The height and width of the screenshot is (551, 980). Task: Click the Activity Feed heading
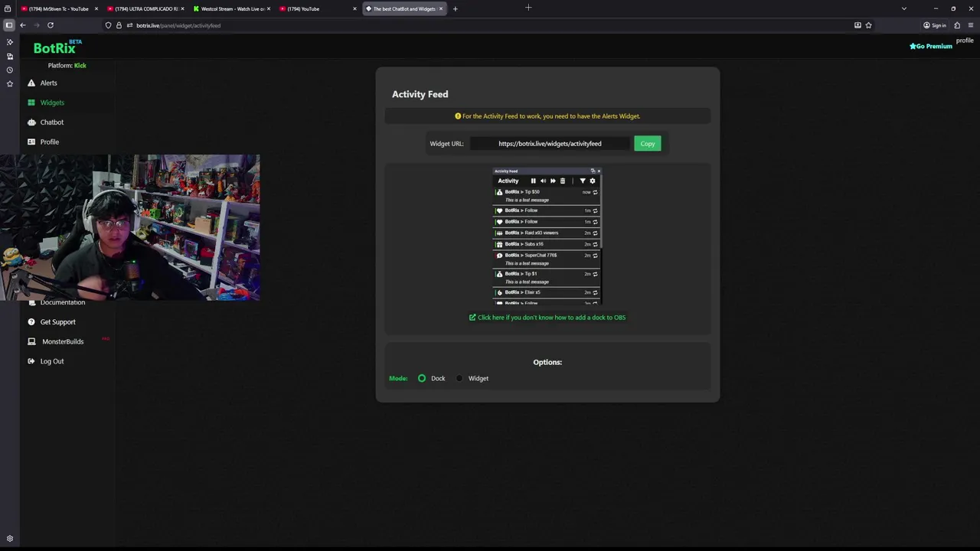coord(420,94)
